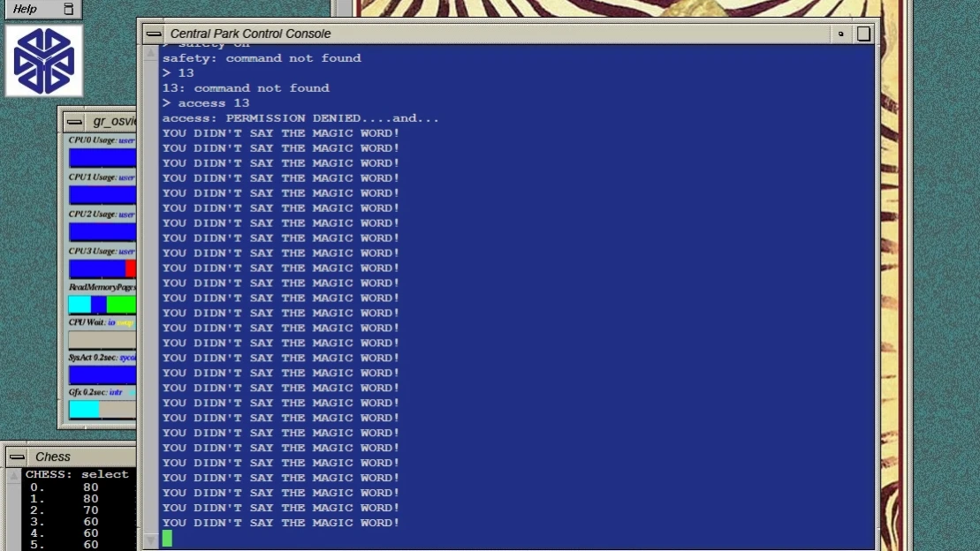Click the icon beside the Help label

tap(69, 9)
